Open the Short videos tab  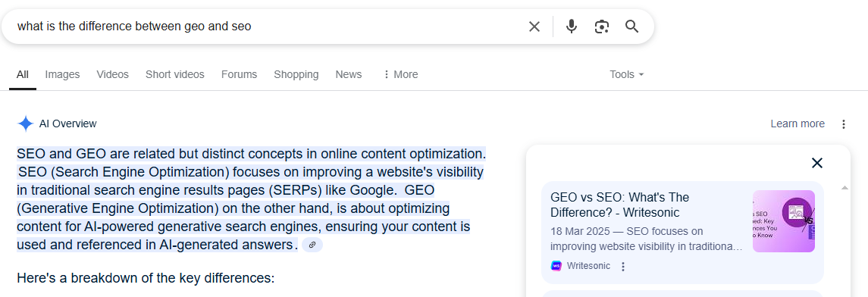(175, 75)
